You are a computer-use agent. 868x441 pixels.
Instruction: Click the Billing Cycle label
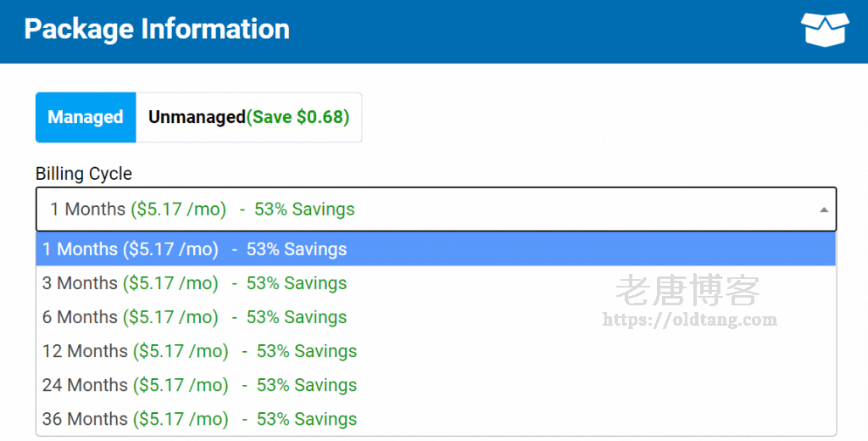pos(84,174)
